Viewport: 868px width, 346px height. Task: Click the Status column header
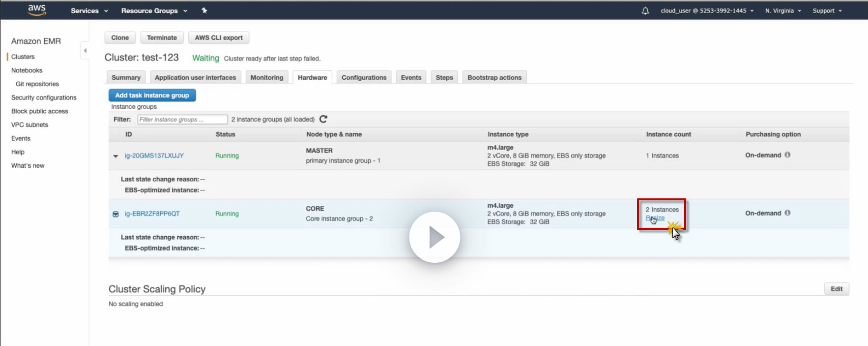[226, 134]
